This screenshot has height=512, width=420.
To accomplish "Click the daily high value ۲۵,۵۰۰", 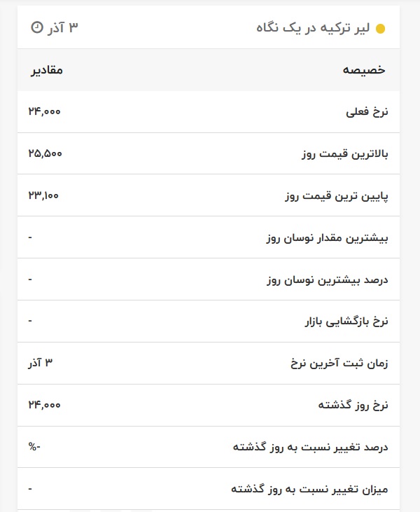I will 45,153.
